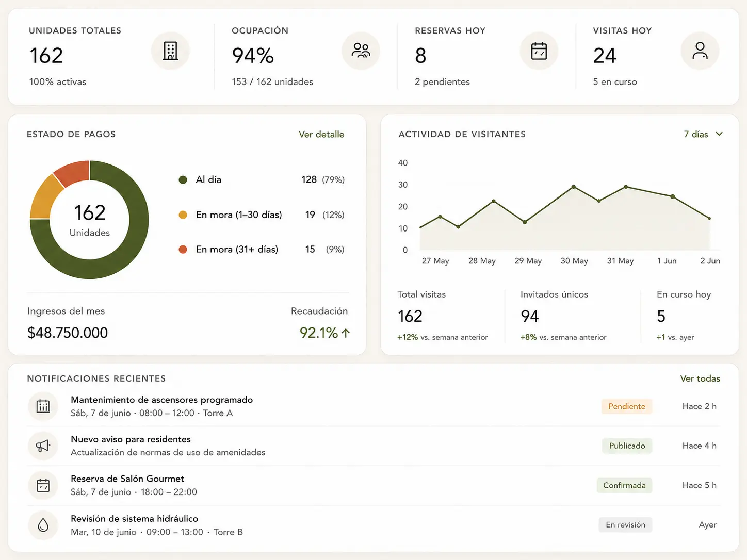The image size is (747, 560).
Task: Click the yellow En mora (1–30 días) dot
Action: [183, 215]
